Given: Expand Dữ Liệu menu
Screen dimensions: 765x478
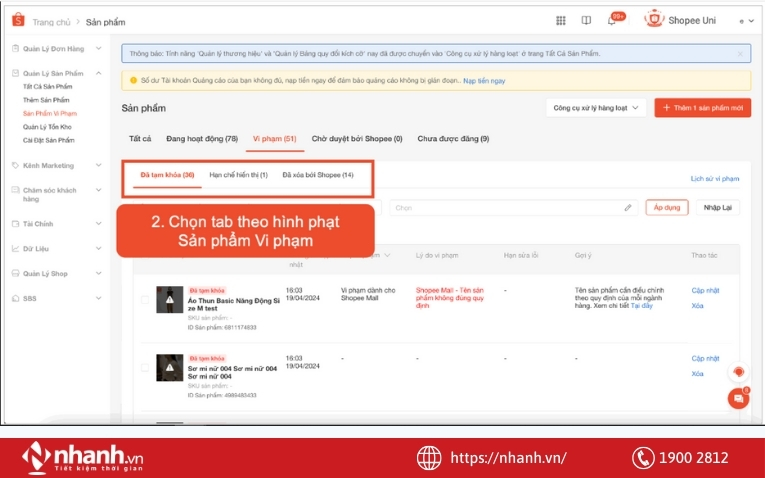Looking at the screenshot, I should pyautogui.click(x=99, y=248).
